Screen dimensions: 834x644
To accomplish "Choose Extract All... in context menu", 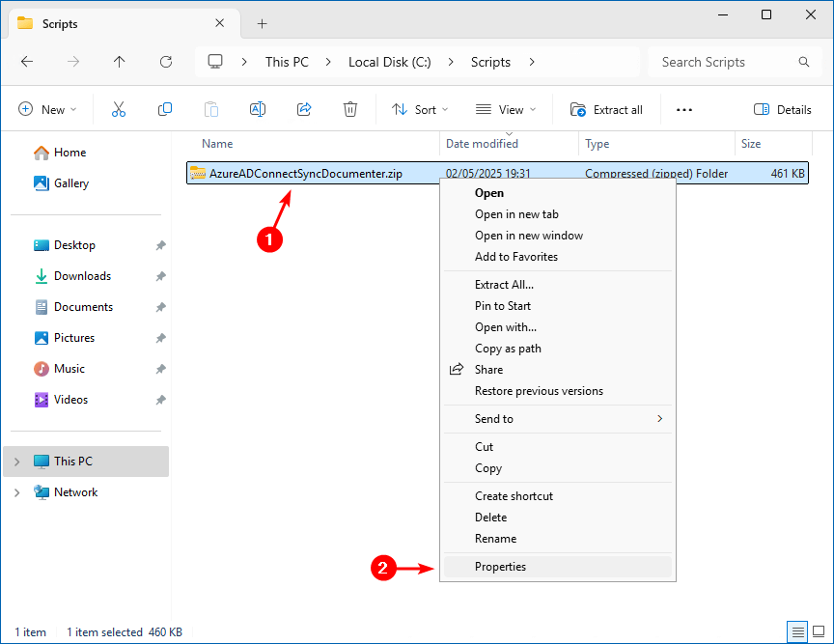I will (504, 285).
